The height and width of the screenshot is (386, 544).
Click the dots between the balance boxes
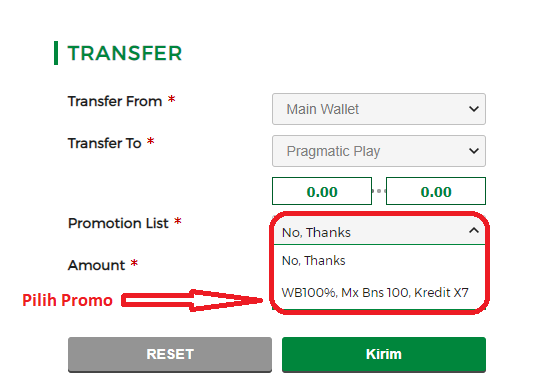point(379,191)
